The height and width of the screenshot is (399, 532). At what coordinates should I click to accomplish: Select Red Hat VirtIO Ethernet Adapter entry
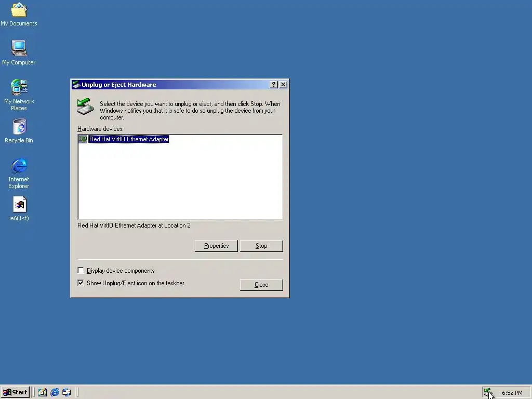tap(129, 139)
